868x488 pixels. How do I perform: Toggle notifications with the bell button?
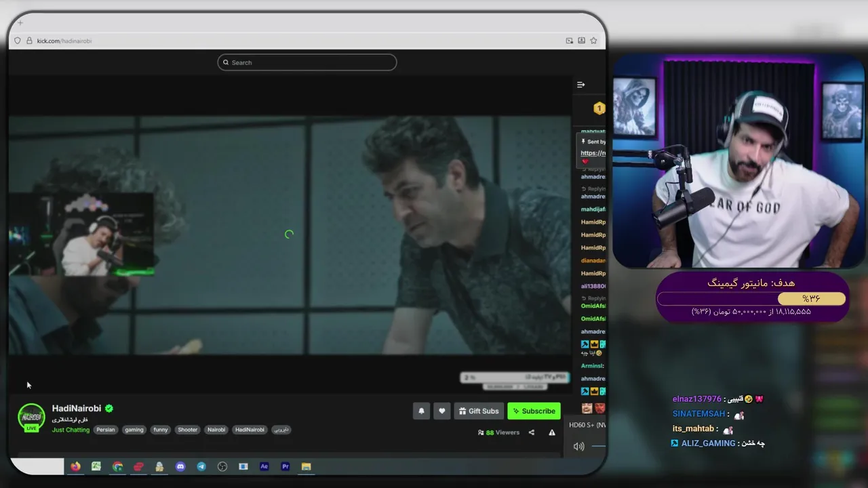pyautogui.click(x=421, y=411)
